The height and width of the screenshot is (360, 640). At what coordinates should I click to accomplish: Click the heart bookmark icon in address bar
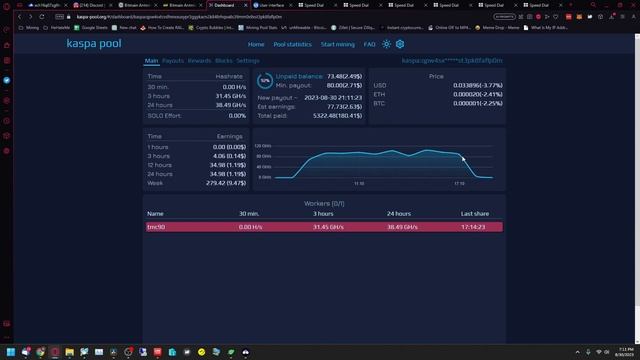[x=556, y=17]
